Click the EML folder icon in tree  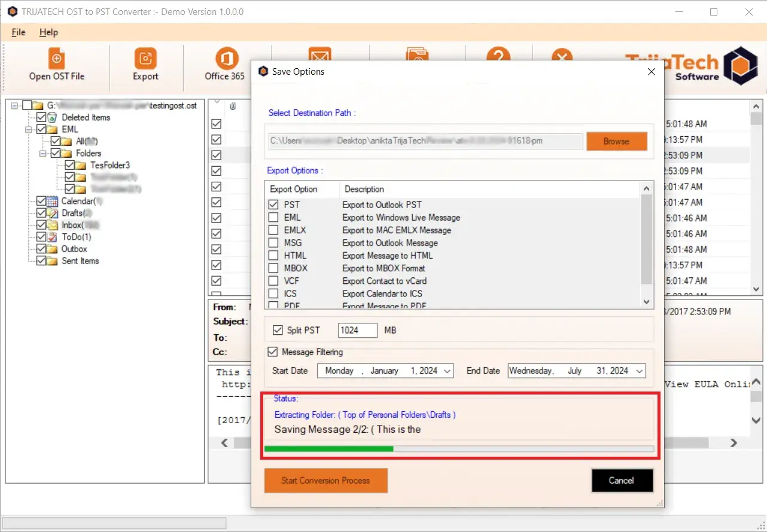tap(52, 129)
